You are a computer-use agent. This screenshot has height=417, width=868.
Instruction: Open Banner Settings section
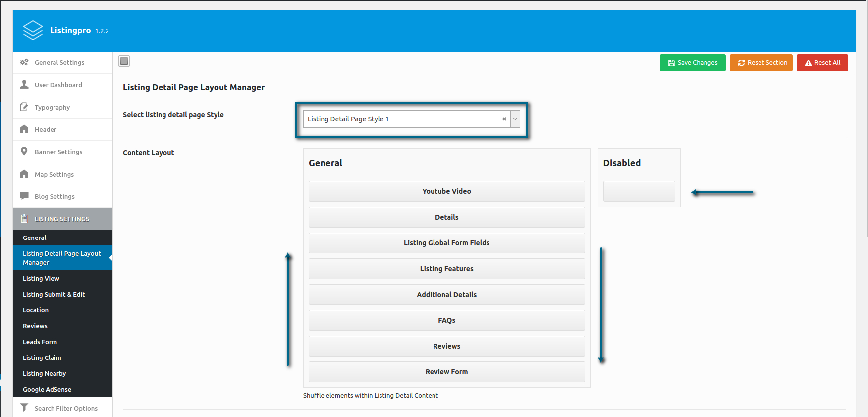coord(63,152)
